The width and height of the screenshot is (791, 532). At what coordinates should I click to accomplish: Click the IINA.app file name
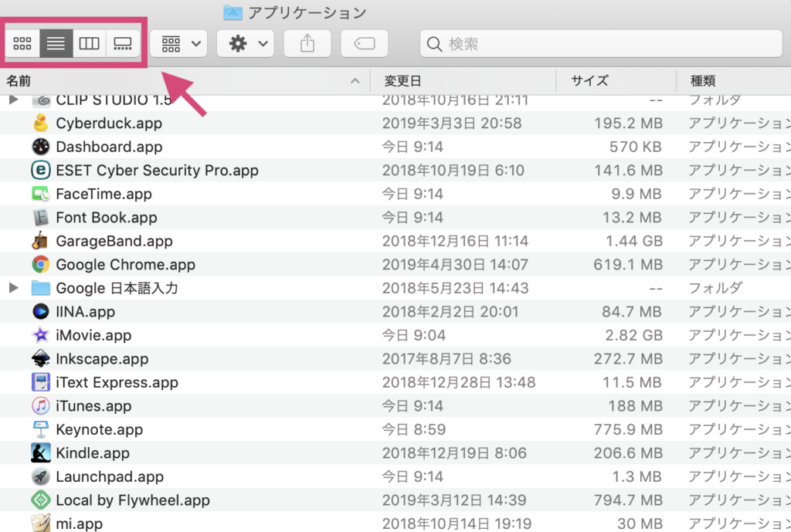85,312
